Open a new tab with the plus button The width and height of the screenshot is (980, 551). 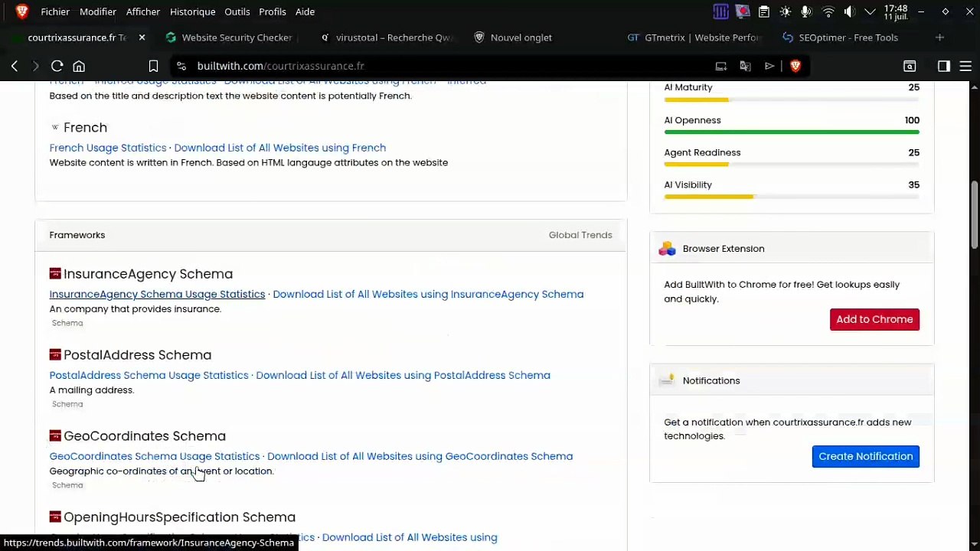939,37
